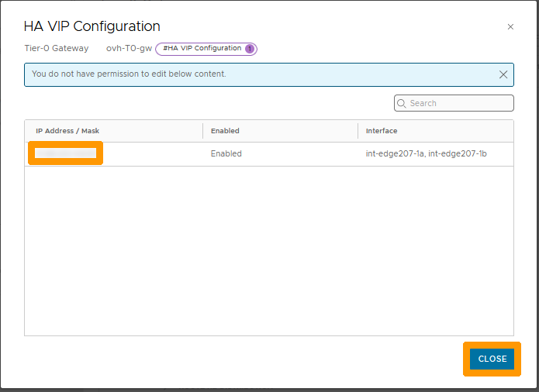This screenshot has height=392, width=539.
Task: Click the Tier-0 Gateway label
Action: 57,49
